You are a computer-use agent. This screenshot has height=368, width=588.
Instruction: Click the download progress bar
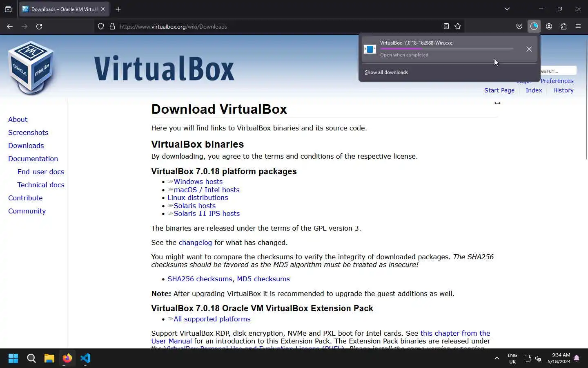[447, 49]
